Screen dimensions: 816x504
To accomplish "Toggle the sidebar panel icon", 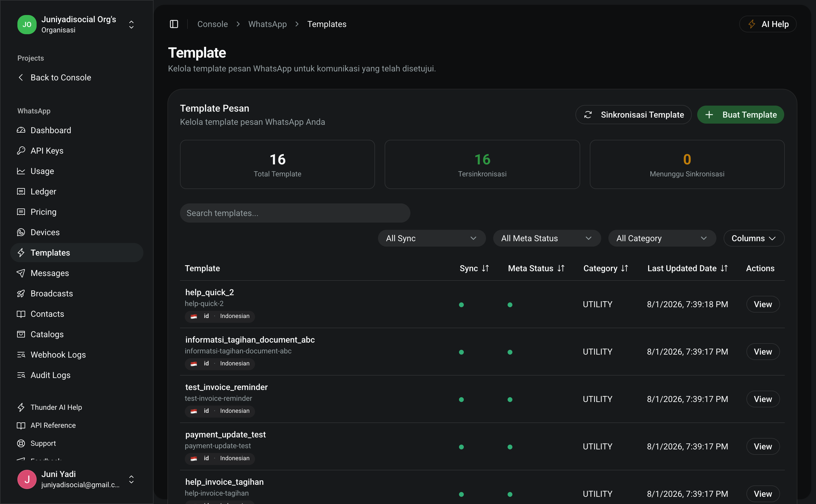I will coord(174,24).
